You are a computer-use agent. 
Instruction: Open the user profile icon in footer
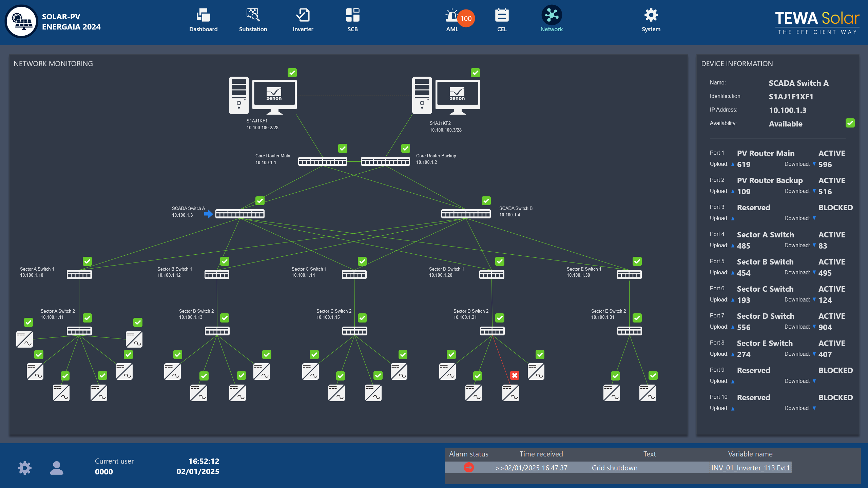pos(56,468)
